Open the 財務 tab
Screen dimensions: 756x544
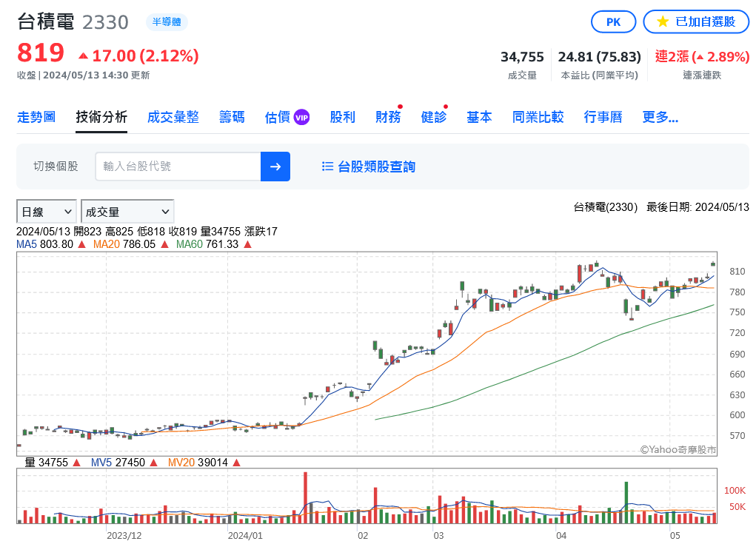click(x=388, y=117)
